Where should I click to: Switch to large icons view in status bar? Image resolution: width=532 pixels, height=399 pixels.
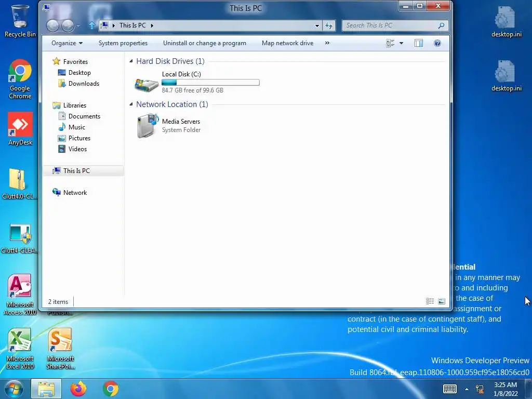[442, 301]
